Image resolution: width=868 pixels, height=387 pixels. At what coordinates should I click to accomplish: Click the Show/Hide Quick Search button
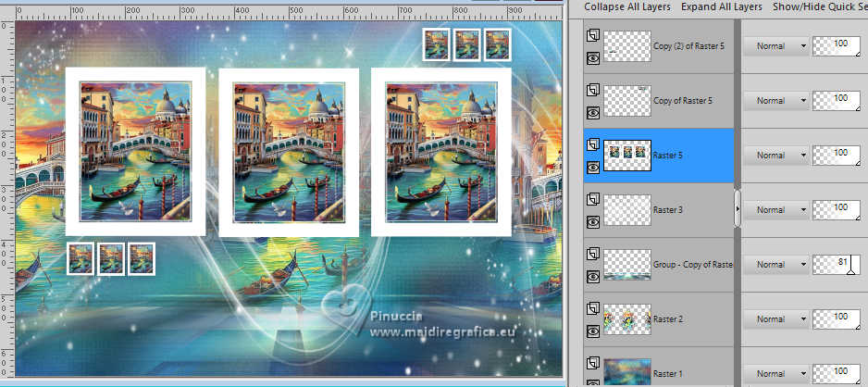pyautogui.click(x=820, y=6)
